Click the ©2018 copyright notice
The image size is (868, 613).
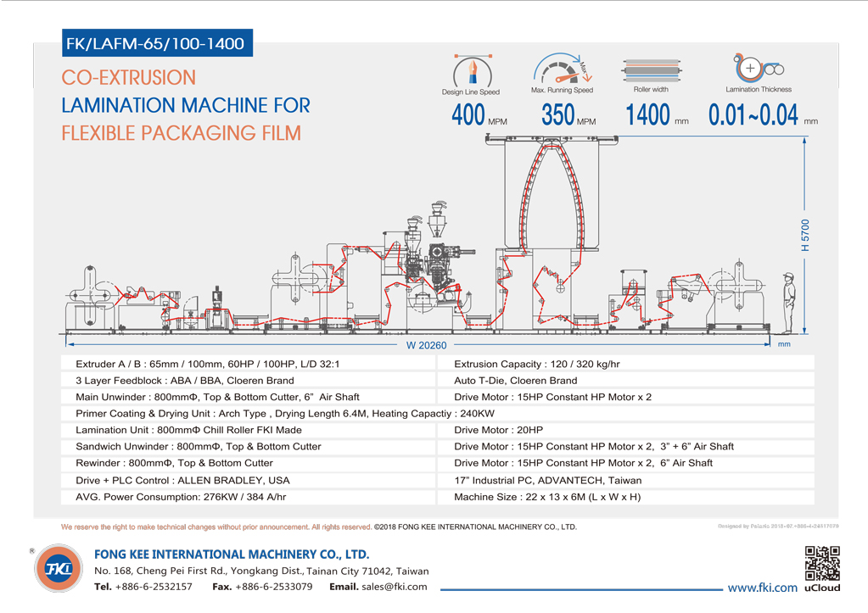[475, 527]
